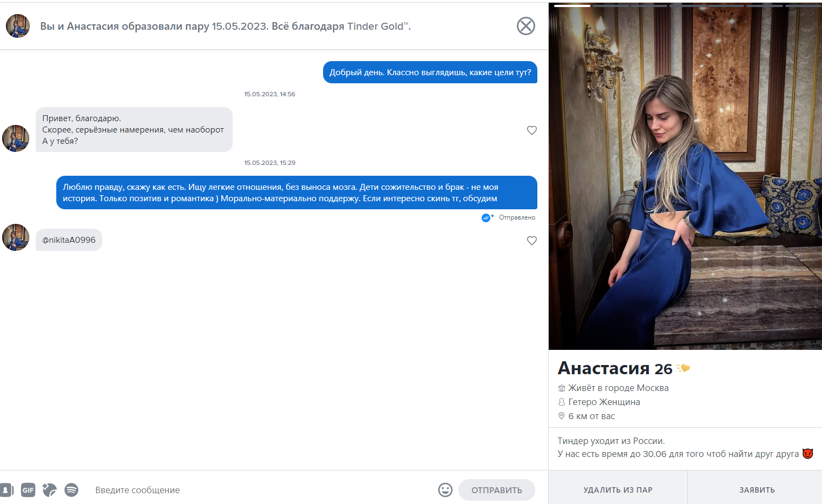Click the 'Добрый день. Классно выглядишь' message
This screenshot has width=822, height=504.
coord(430,72)
